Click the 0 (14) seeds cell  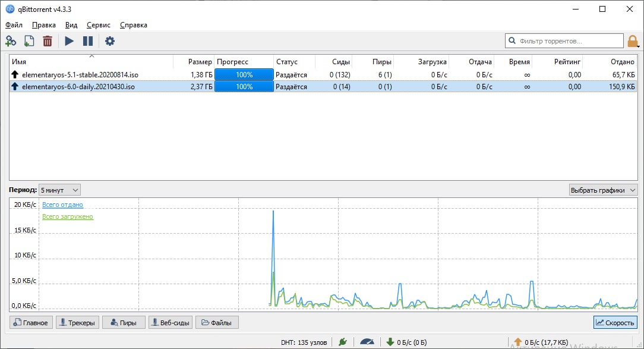342,87
